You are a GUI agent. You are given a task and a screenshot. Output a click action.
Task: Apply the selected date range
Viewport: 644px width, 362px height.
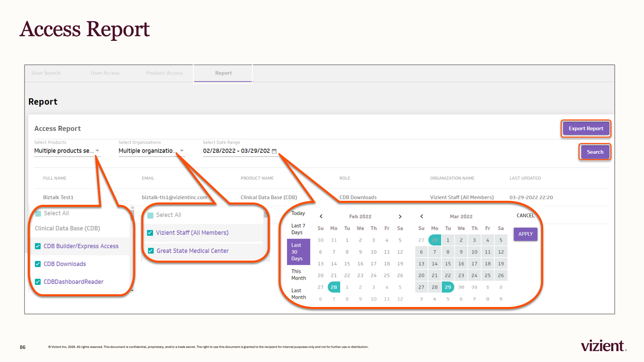coord(525,234)
